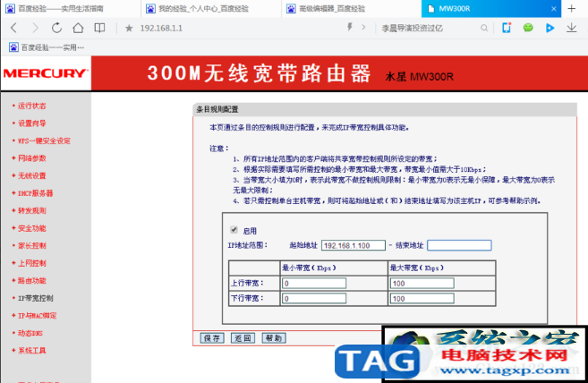The image size is (588, 383).
Task: Open the green WeChat icon
Action: click(528, 28)
